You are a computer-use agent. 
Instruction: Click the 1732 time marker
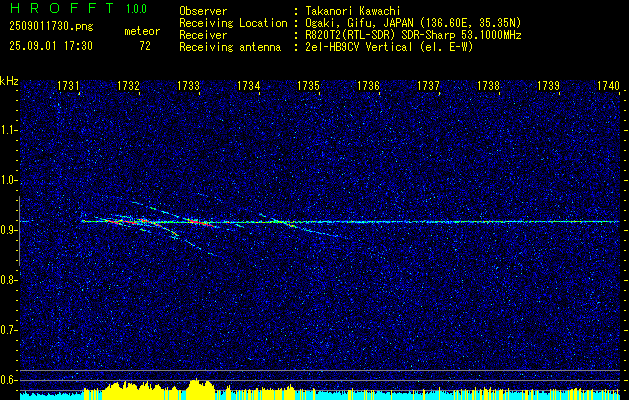pyautogui.click(x=128, y=85)
